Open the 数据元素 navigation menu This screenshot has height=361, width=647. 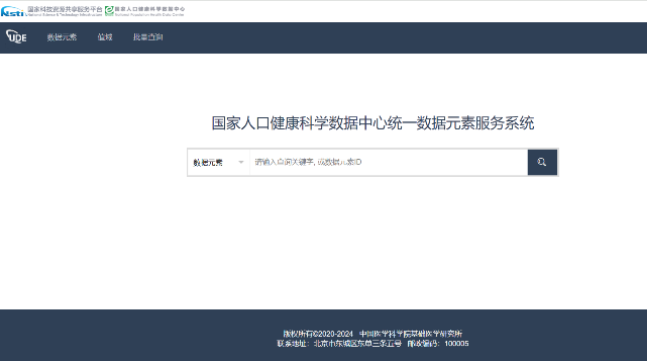(x=62, y=37)
